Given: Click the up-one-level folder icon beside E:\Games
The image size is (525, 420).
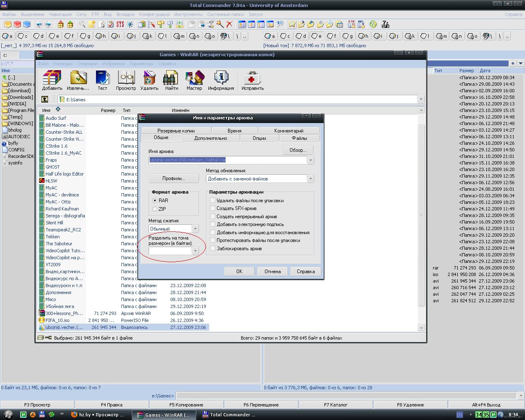Looking at the screenshot, I should (45, 99).
